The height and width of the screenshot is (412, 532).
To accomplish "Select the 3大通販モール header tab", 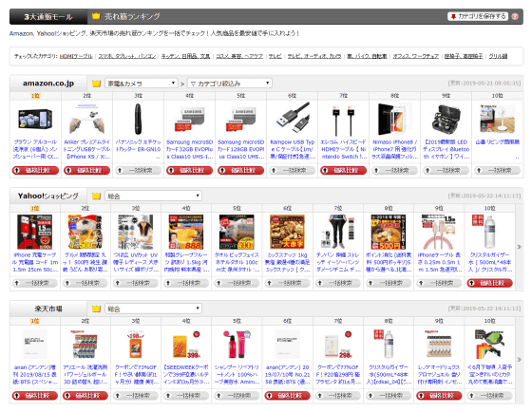I will coord(48,17).
